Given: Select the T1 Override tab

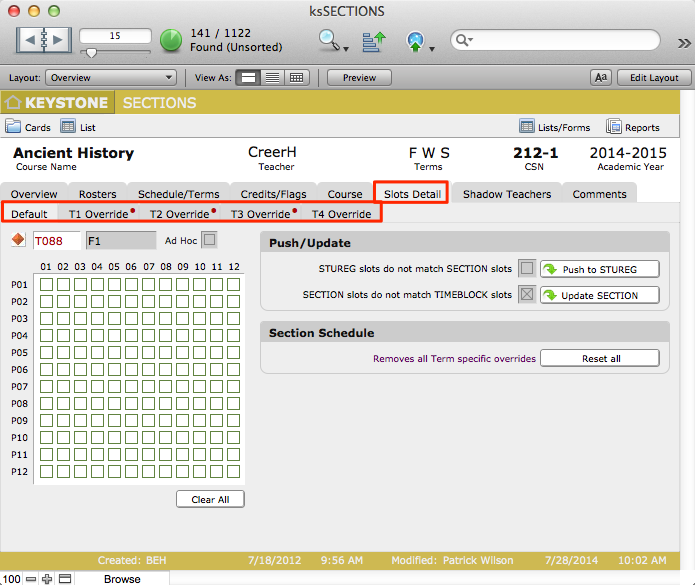Looking at the screenshot, I should (x=97, y=214).
